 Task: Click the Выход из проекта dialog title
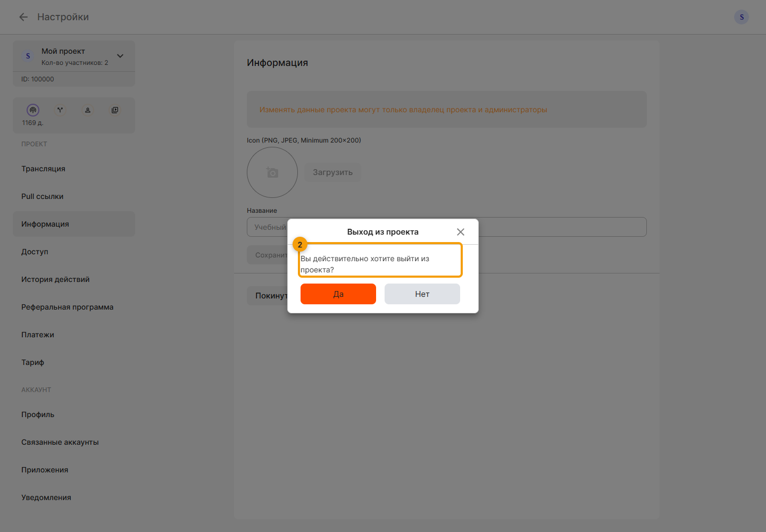(x=383, y=232)
